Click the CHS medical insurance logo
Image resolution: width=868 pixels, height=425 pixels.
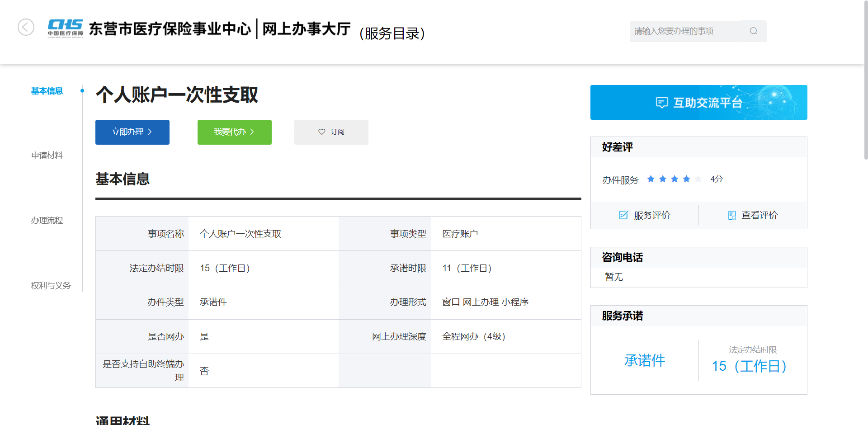(x=66, y=28)
